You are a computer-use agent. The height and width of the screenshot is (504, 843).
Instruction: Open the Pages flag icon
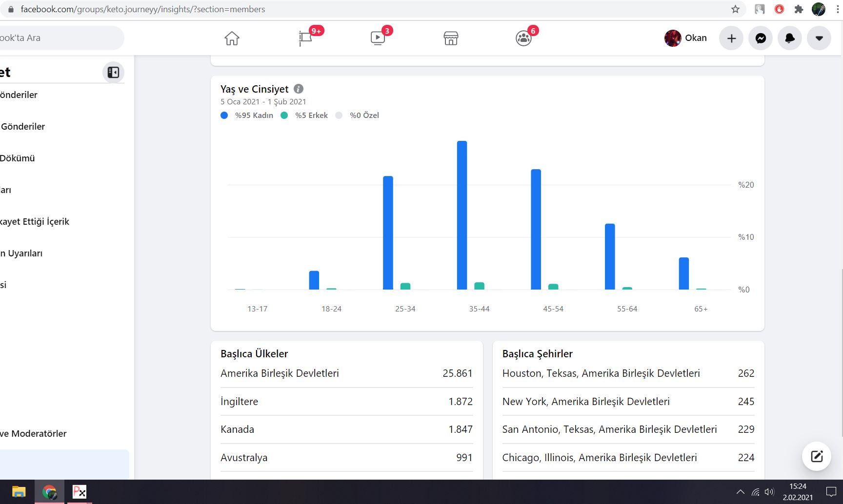click(x=306, y=38)
